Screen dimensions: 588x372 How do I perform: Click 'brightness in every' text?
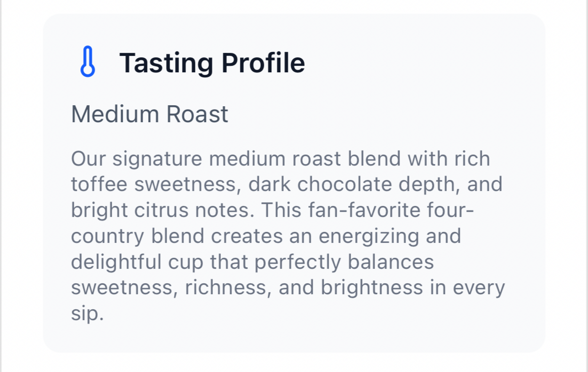tap(413, 288)
